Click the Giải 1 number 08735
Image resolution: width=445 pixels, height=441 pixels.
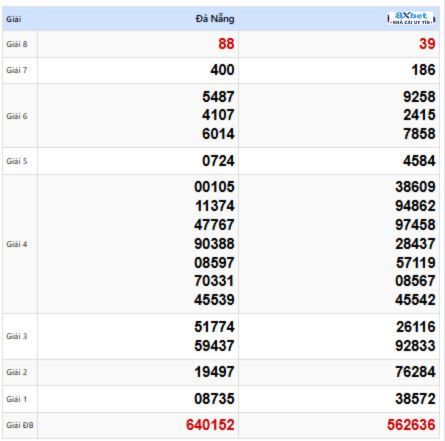[x=215, y=399]
